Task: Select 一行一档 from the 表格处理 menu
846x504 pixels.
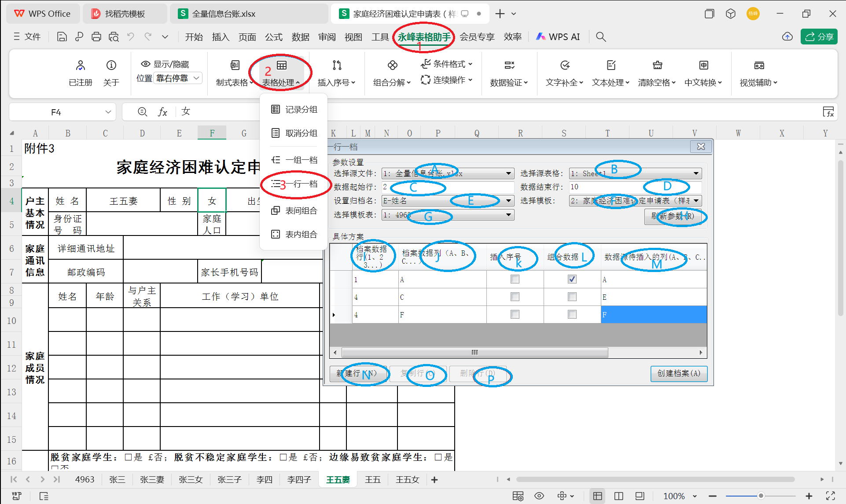Action: [302, 184]
